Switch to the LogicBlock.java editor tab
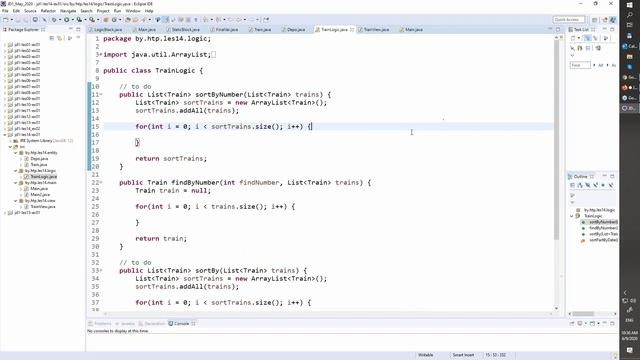 coord(106,29)
